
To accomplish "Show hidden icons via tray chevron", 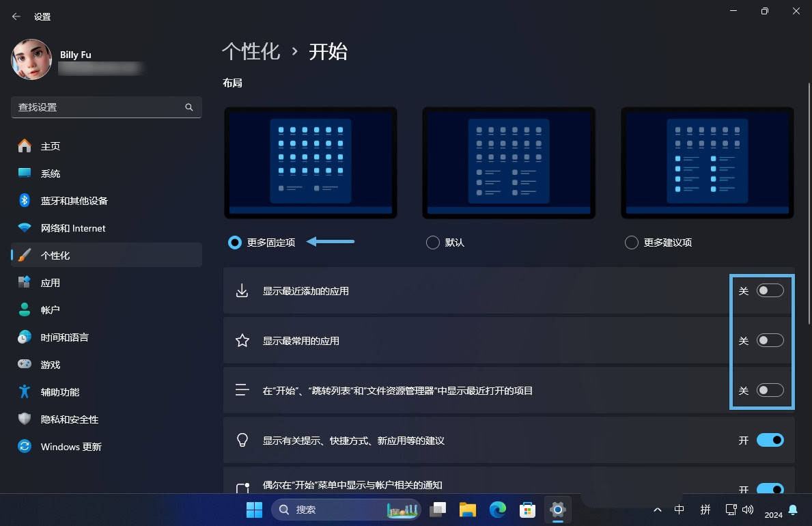I will click(657, 510).
